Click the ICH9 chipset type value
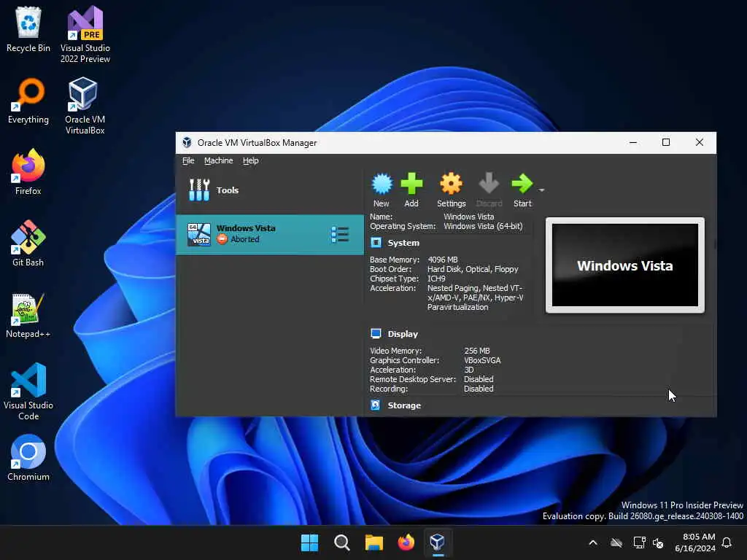Screen dimensions: 747x560 [436, 279]
